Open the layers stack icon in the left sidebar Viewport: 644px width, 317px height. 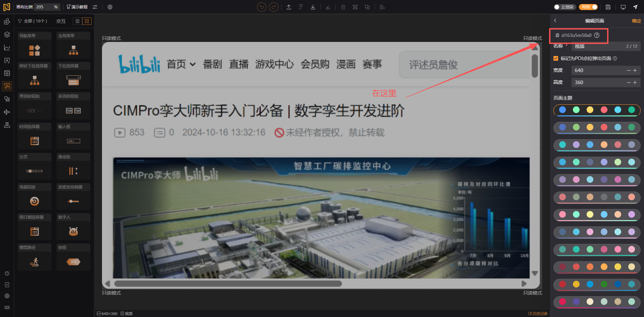pos(7,35)
